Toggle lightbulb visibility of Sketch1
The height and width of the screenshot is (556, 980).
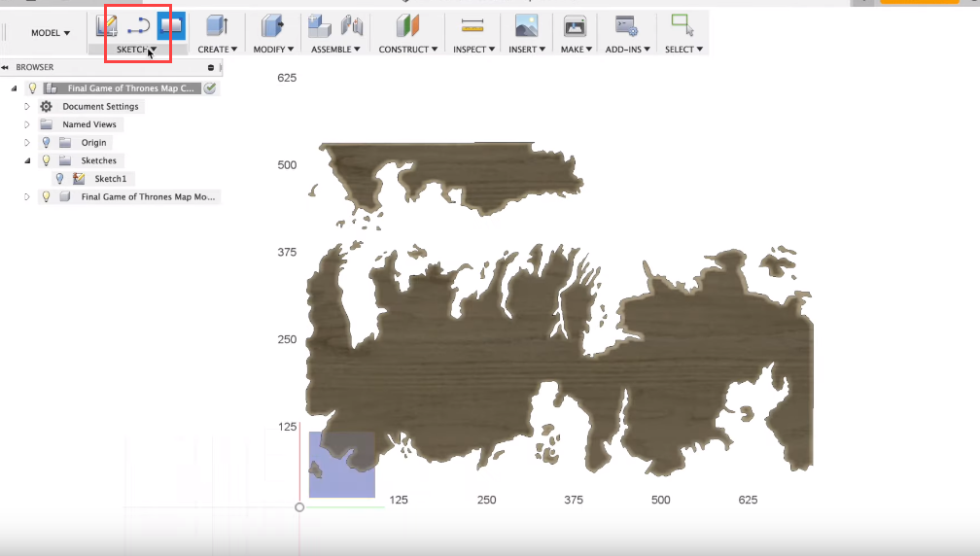[x=60, y=178]
